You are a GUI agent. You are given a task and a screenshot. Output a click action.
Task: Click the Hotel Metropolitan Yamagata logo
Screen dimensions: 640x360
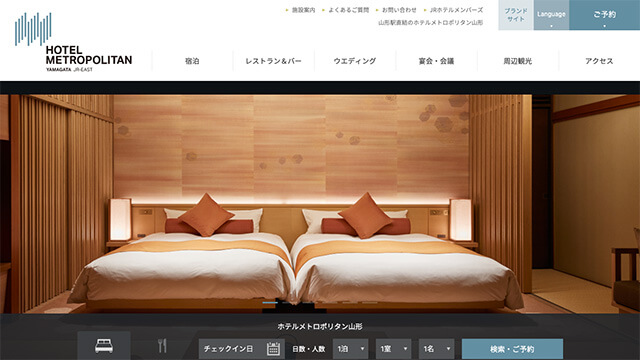point(73,42)
